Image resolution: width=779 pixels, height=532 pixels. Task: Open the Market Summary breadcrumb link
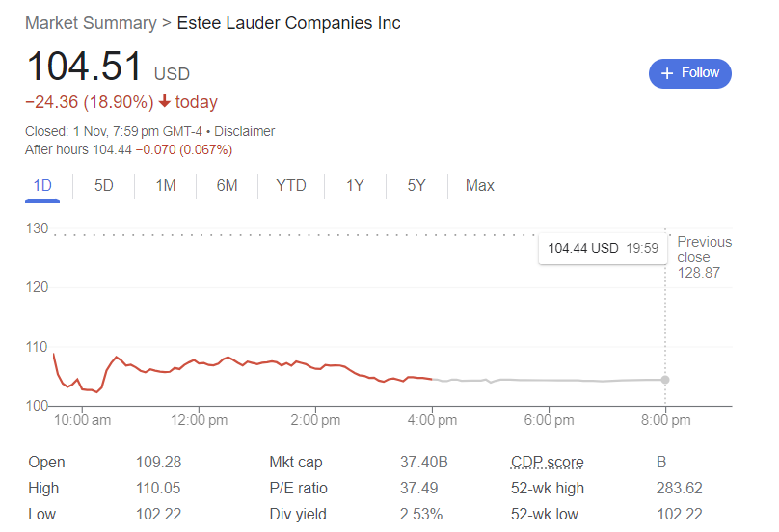pyautogui.click(x=91, y=23)
